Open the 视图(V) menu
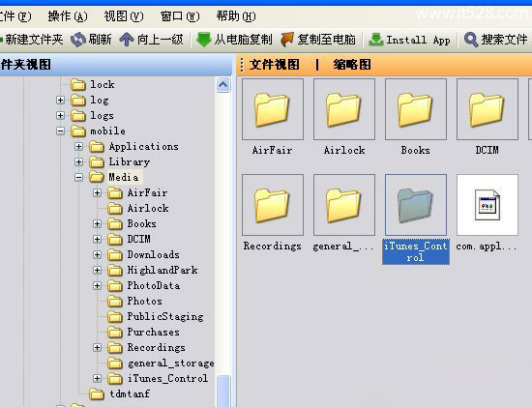 pyautogui.click(x=124, y=16)
